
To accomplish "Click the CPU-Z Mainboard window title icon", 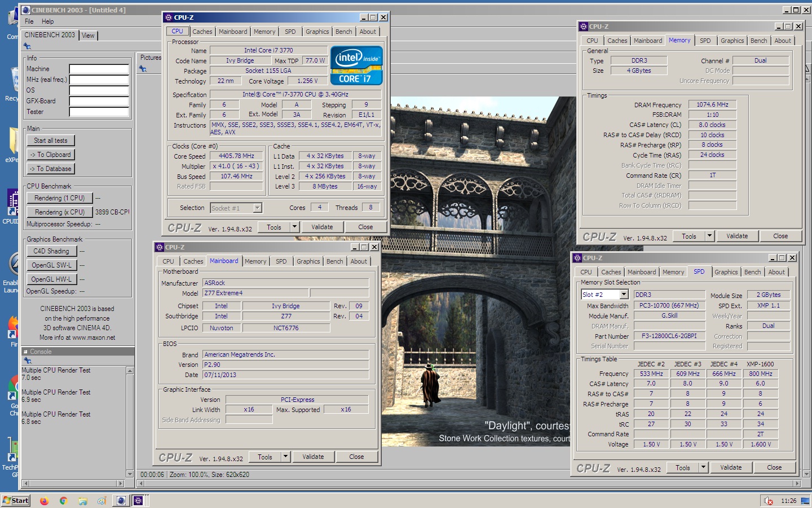I will coord(160,247).
